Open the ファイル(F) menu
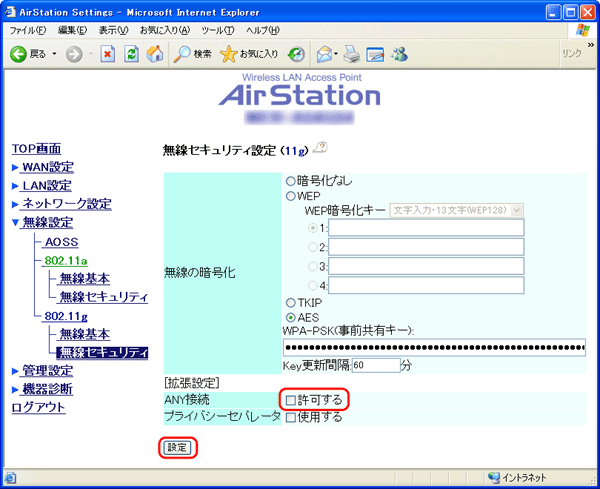600x489 pixels. [x=28, y=30]
